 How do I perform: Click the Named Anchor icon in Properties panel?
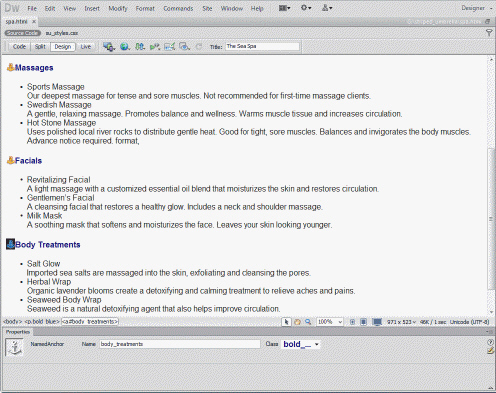tap(14, 347)
